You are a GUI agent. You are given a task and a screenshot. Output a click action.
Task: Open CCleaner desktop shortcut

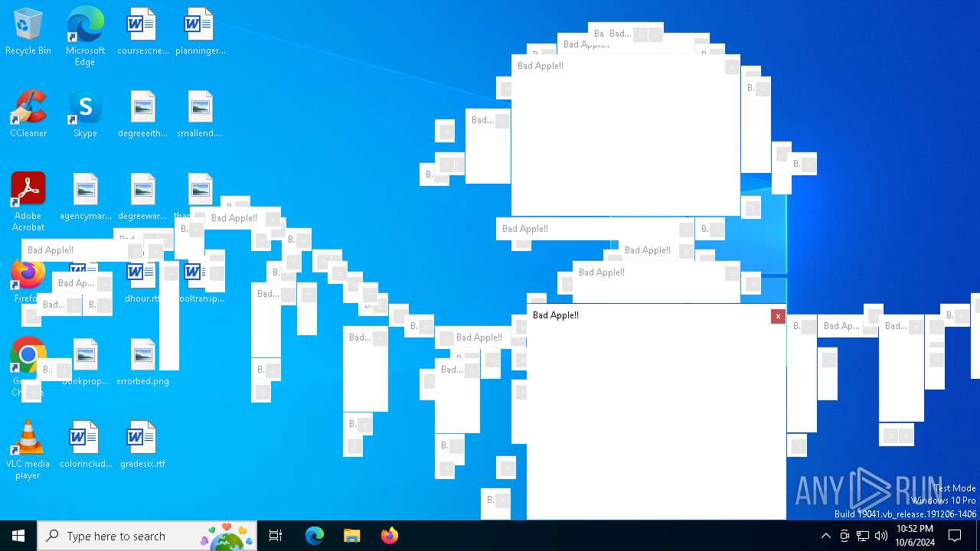point(28,114)
